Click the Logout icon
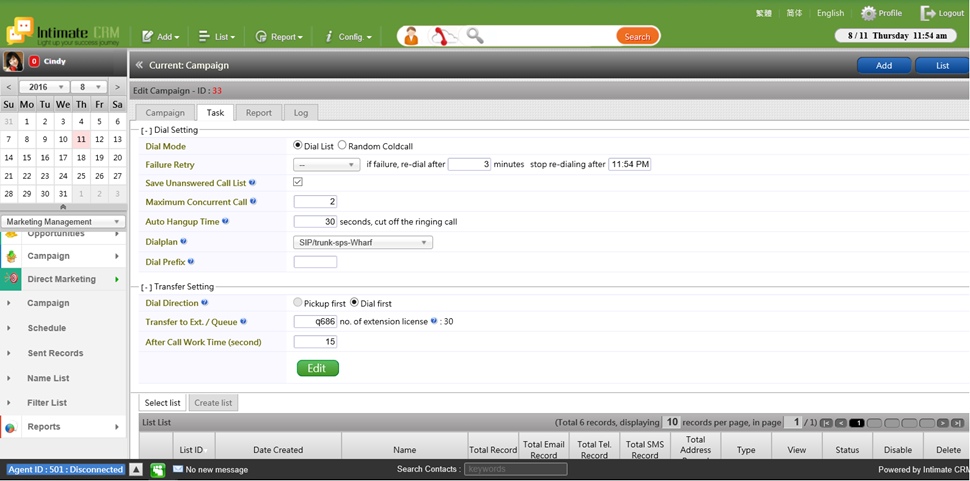The height and width of the screenshot is (481, 970). coord(928,13)
